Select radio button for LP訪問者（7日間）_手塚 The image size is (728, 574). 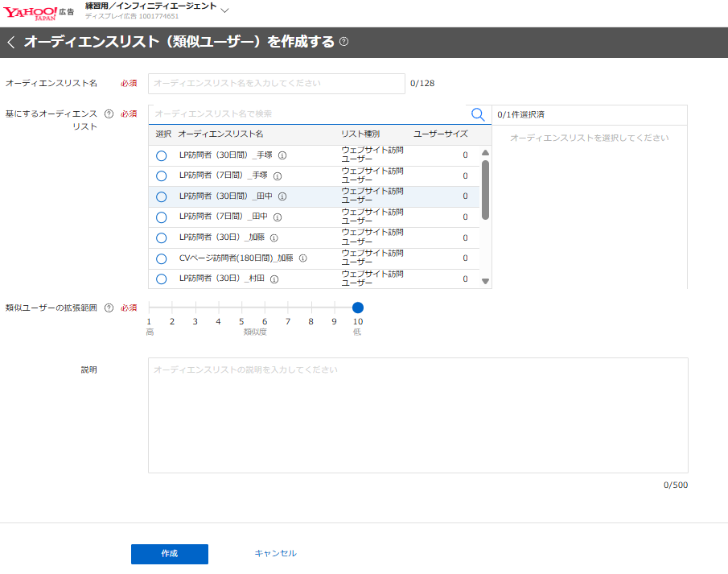tap(161, 176)
